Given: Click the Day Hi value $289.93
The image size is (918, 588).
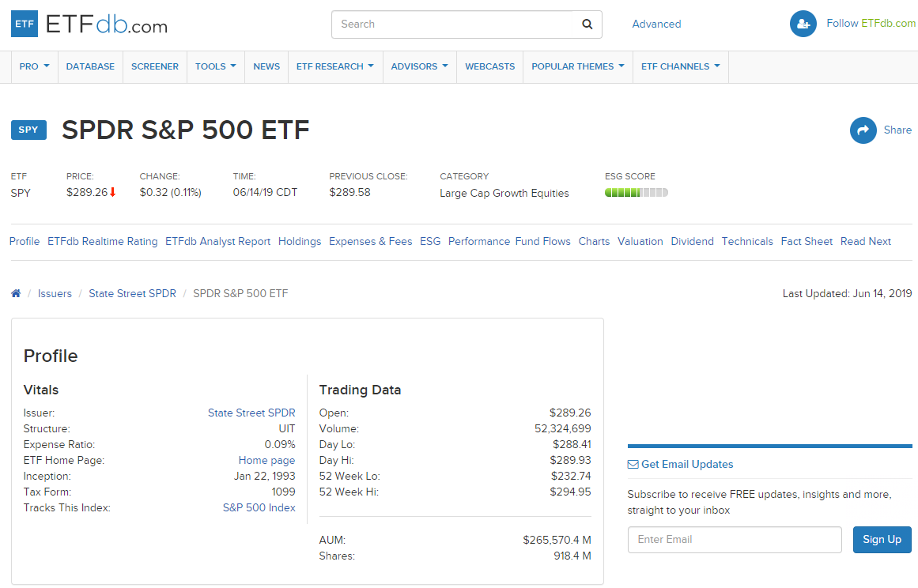Looking at the screenshot, I should pos(570,461).
